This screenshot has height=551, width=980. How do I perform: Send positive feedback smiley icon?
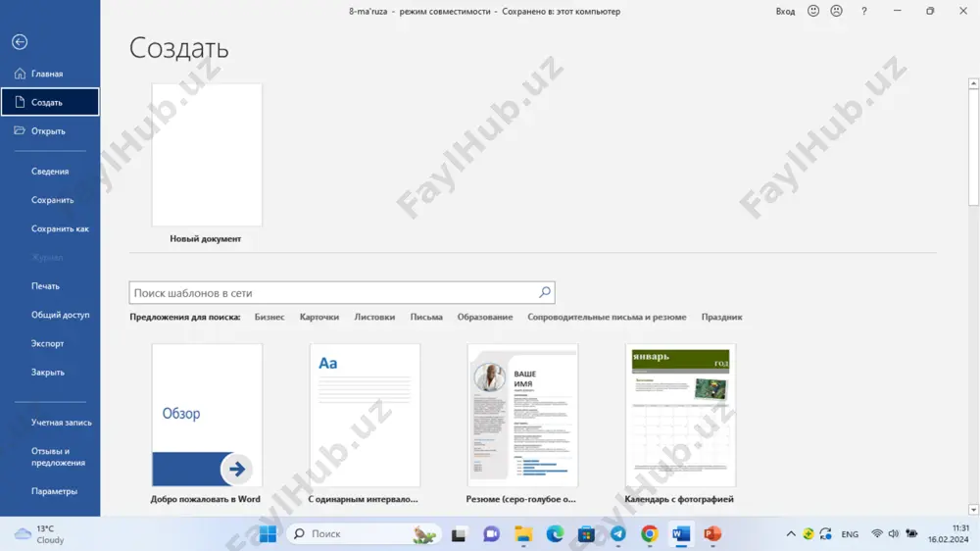813,11
